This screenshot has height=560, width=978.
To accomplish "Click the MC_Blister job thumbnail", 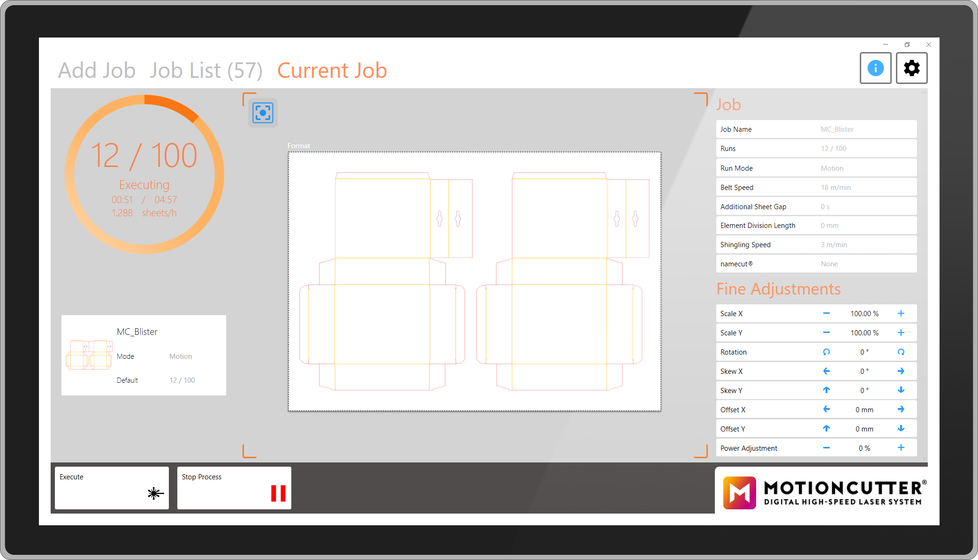I will click(89, 355).
